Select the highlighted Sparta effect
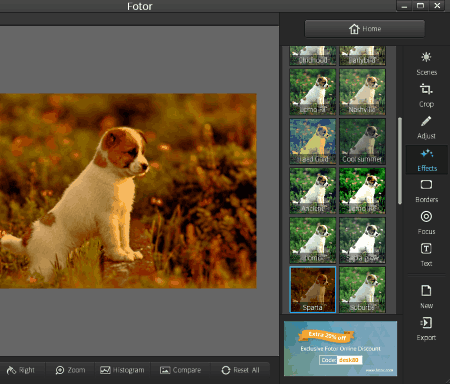 pyautogui.click(x=313, y=289)
